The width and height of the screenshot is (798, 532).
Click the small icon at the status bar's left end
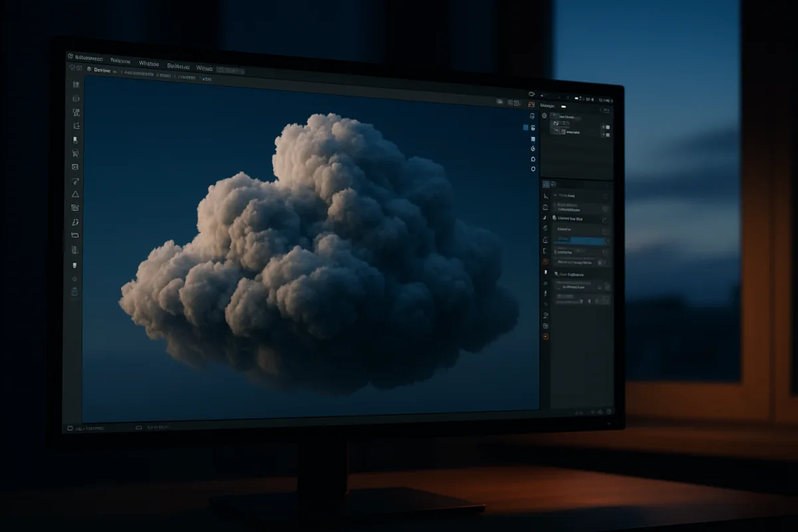click(x=70, y=428)
